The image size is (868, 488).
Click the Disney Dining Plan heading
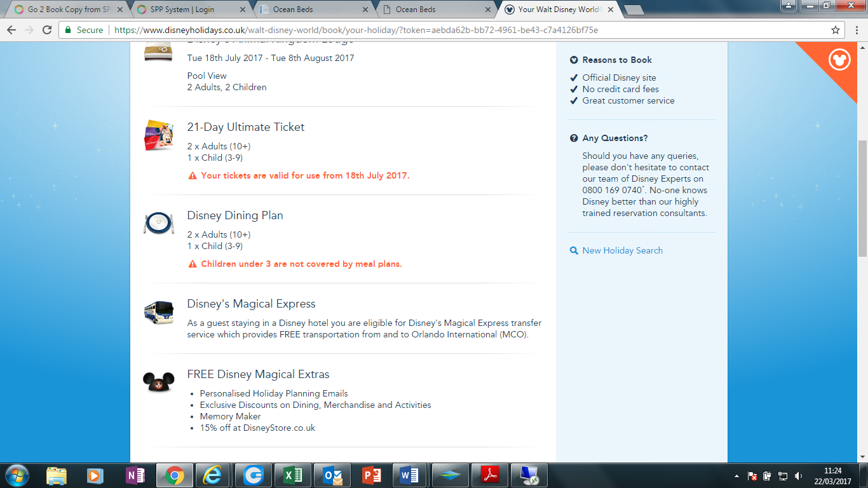click(x=235, y=215)
